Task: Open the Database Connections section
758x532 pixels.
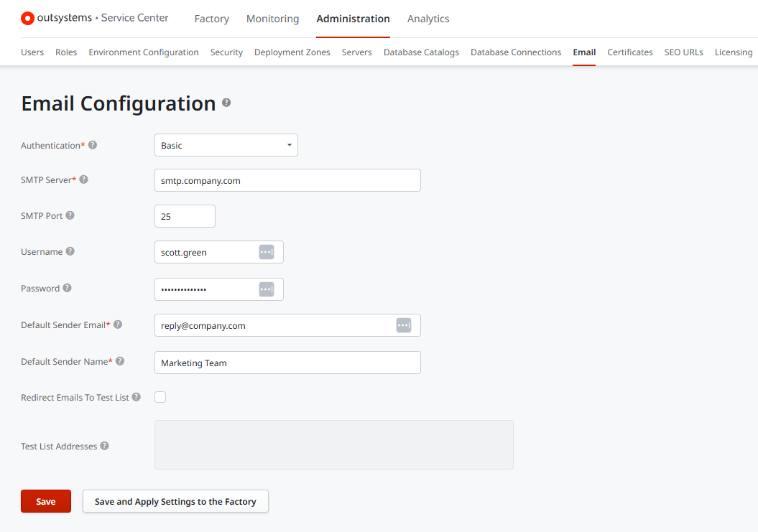Action: tap(515, 52)
